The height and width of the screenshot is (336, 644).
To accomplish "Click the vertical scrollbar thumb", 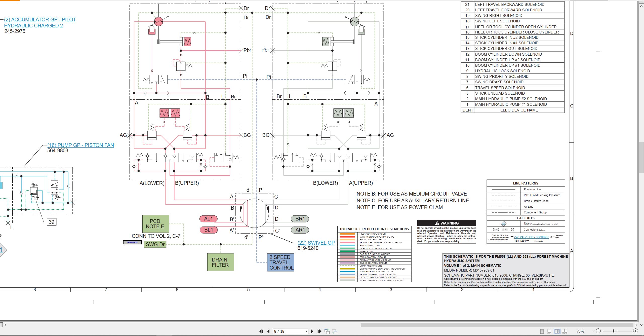I will [x=641, y=158].
